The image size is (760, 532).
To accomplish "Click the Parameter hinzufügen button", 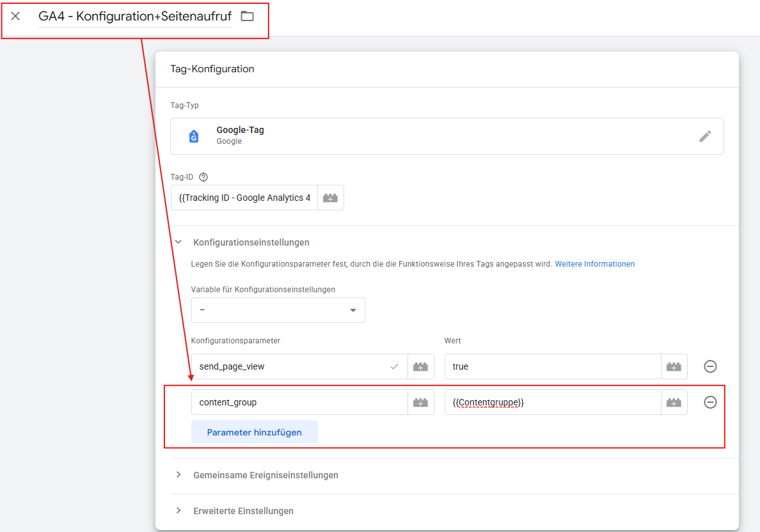I will pos(254,432).
